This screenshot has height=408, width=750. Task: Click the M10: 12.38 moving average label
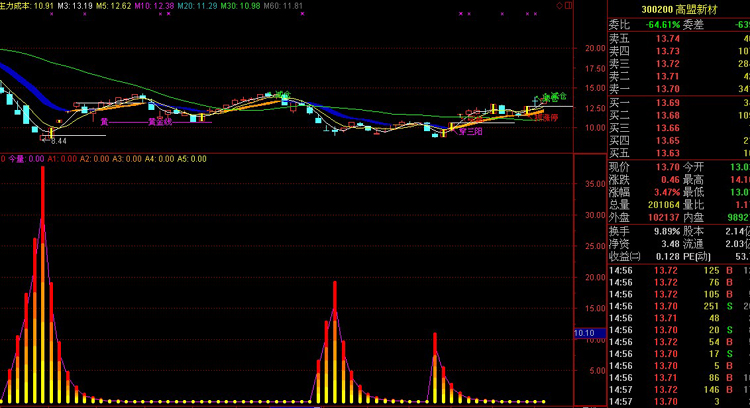(x=154, y=6)
